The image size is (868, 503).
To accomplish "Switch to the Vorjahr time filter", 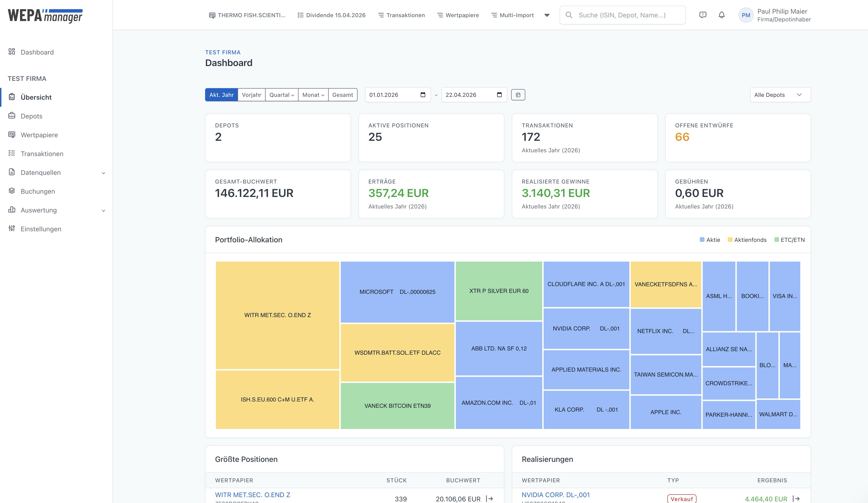I will (251, 95).
